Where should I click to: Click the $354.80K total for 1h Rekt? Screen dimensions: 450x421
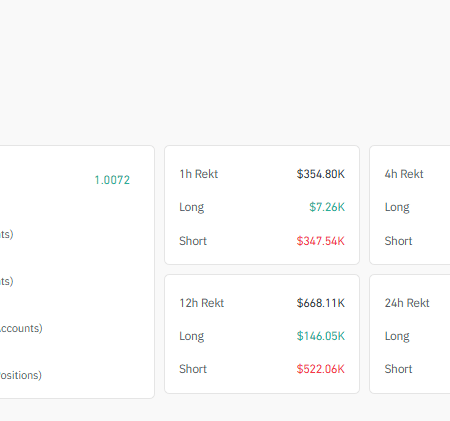(x=321, y=174)
